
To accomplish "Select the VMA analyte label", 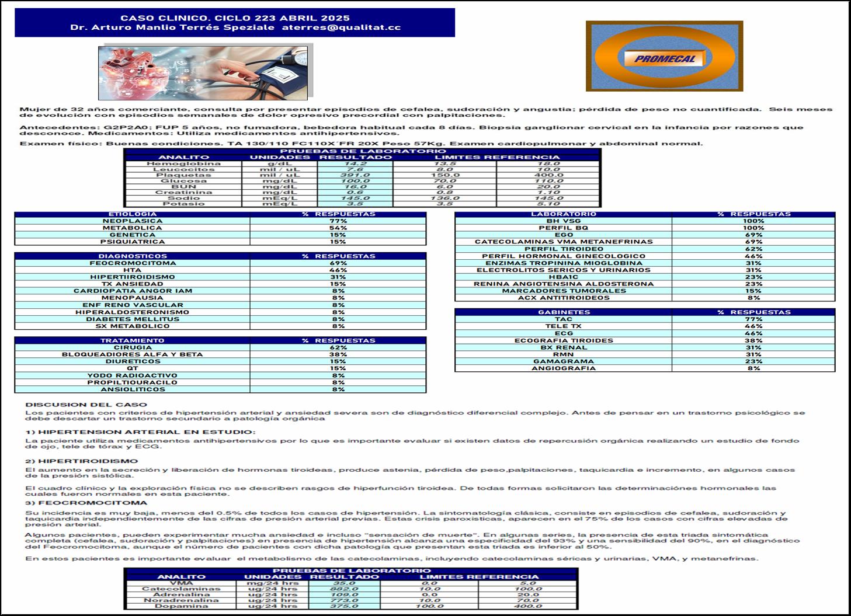I will click(x=180, y=583).
